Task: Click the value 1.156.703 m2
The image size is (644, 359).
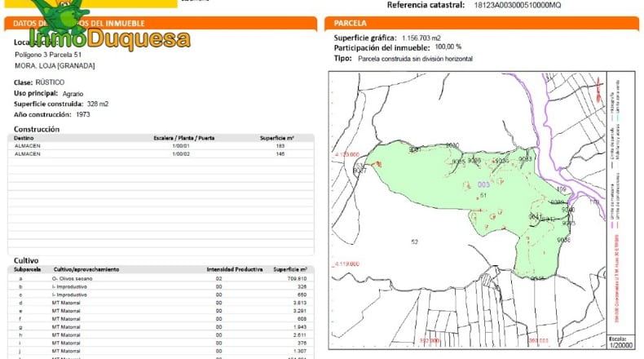Action: pos(421,38)
